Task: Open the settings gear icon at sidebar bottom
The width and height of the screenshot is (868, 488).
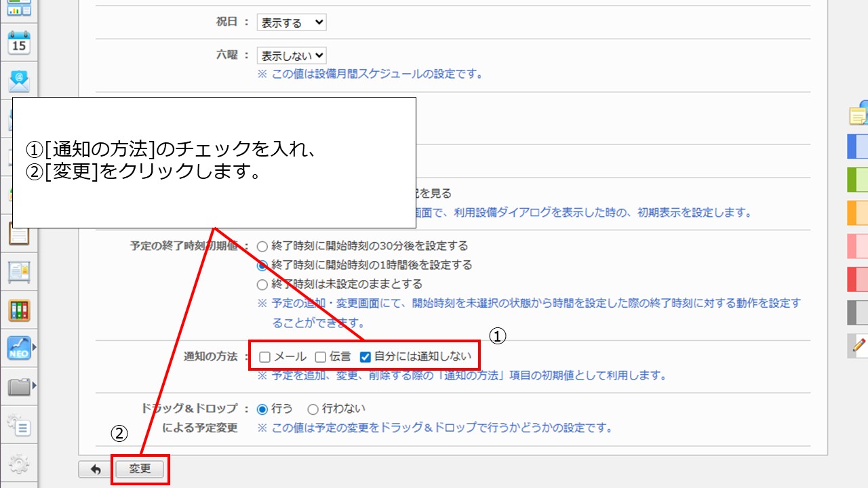Action: [19, 466]
